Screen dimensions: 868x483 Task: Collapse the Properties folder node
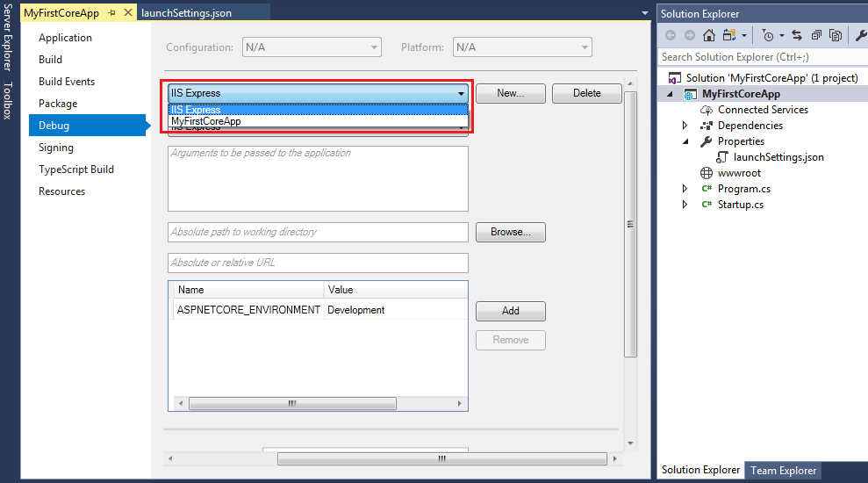(685, 141)
